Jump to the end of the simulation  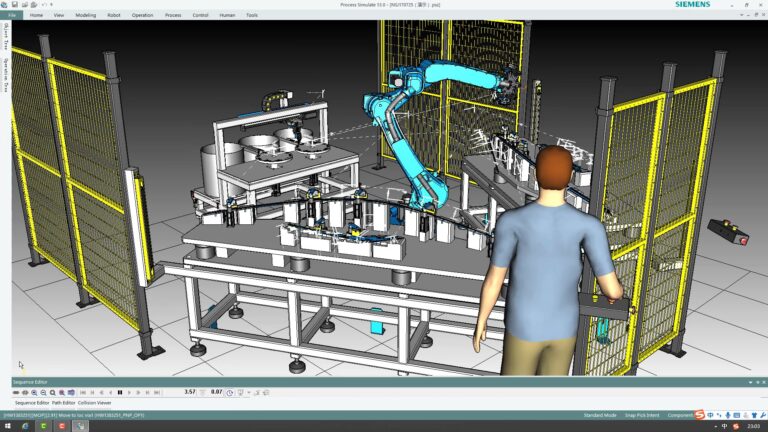pyautogui.click(x=157, y=392)
